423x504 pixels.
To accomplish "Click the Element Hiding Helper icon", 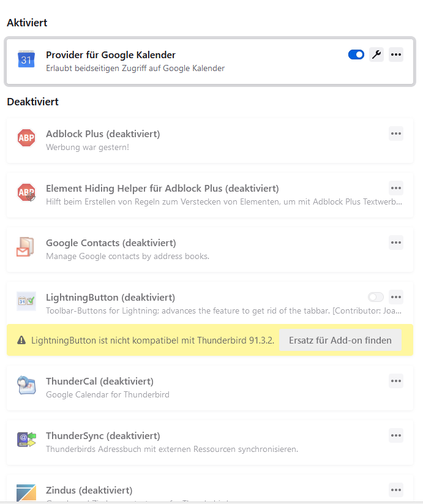I will [26, 193].
